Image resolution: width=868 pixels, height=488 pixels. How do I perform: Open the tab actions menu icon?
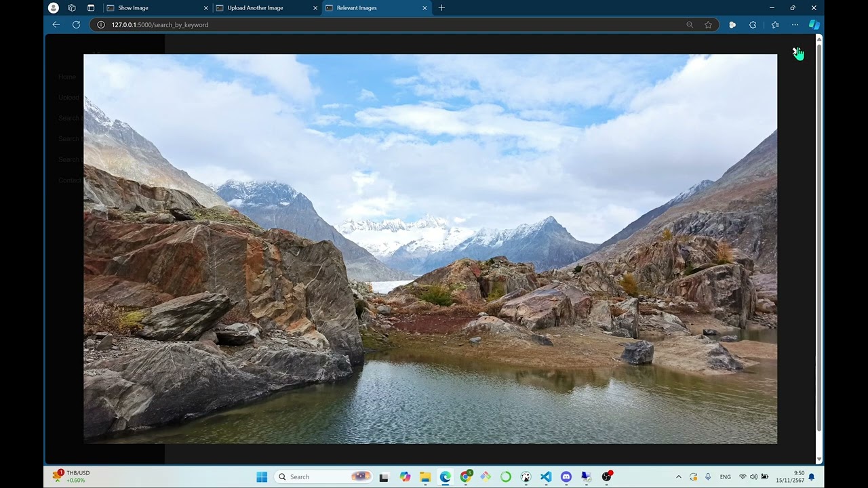(x=91, y=7)
